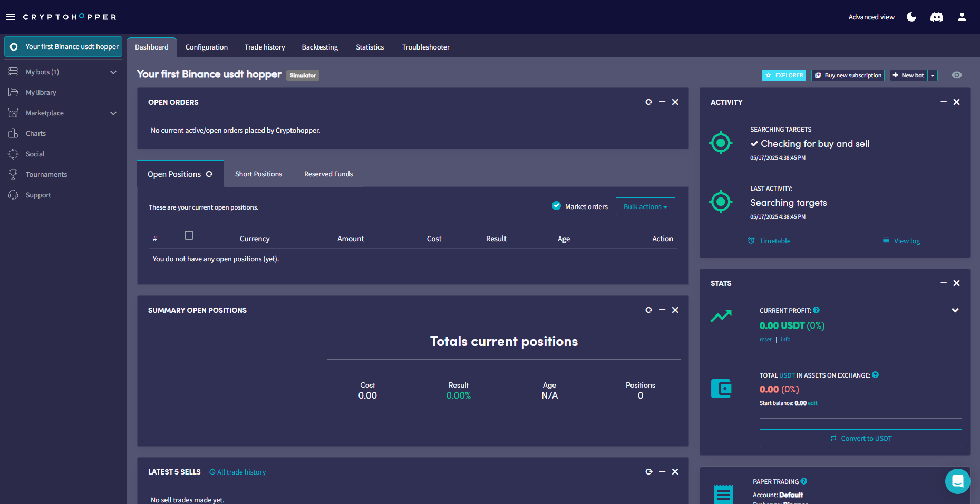This screenshot has height=504, width=980.
Task: Click My bots robot icon
Action: 13,72
